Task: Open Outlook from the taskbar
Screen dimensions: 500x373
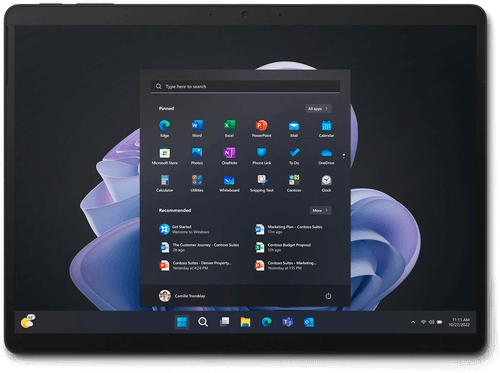Action: 309,322
